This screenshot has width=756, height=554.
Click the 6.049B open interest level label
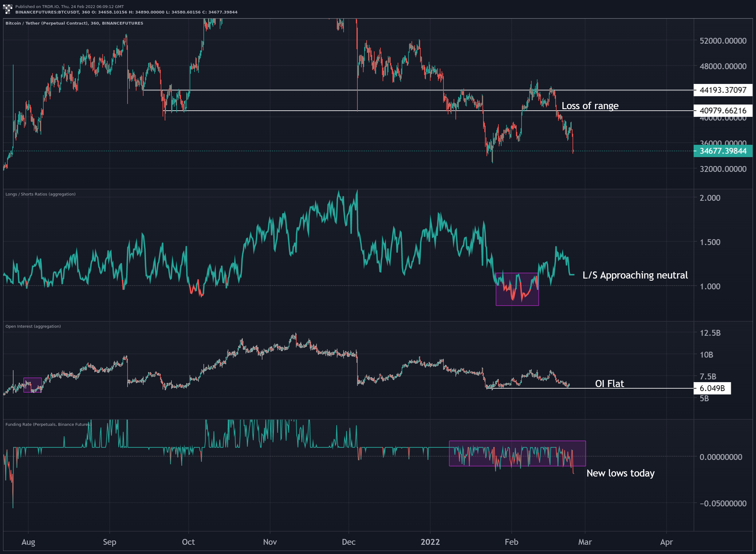[712, 388]
